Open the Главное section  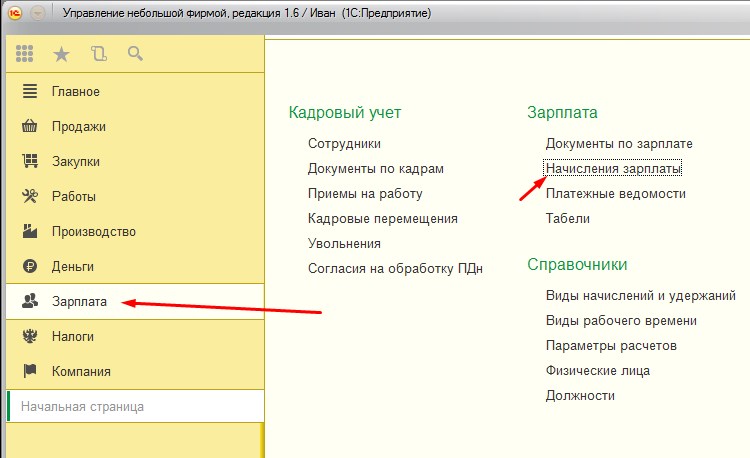[x=76, y=91]
